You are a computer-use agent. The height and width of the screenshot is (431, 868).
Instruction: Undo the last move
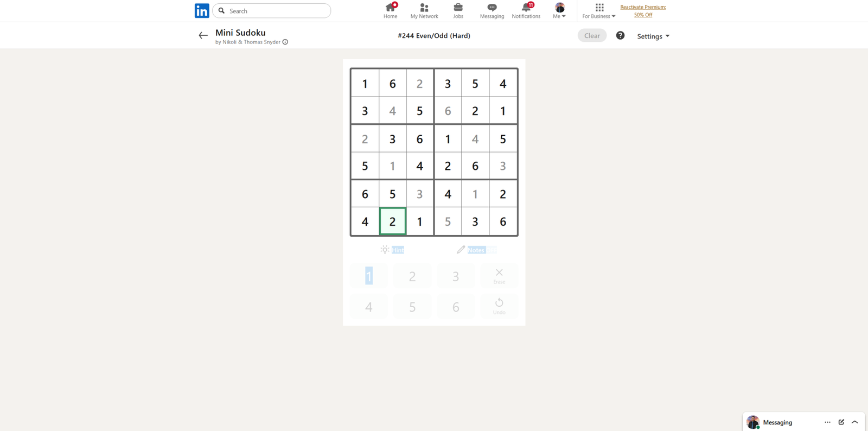click(x=499, y=306)
